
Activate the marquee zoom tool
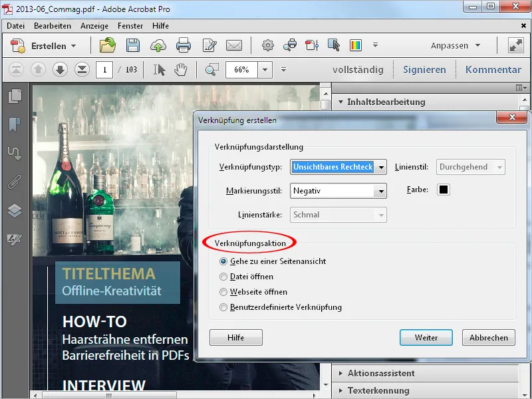211,70
